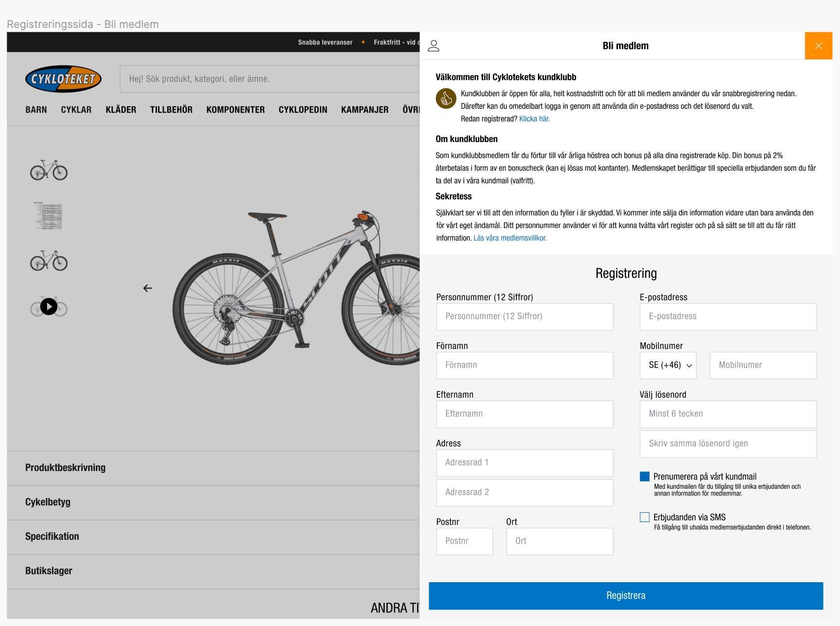Open the CYKLAR menu

(76, 110)
